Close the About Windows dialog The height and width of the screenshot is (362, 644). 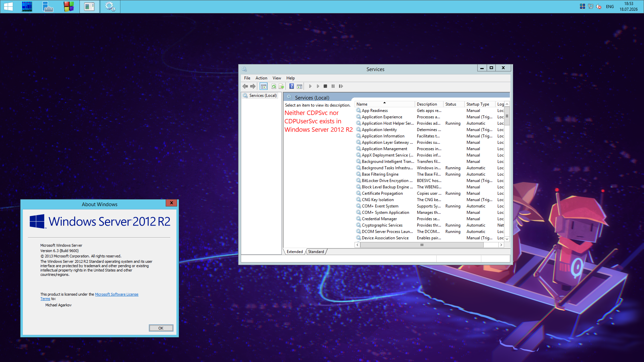point(171,203)
